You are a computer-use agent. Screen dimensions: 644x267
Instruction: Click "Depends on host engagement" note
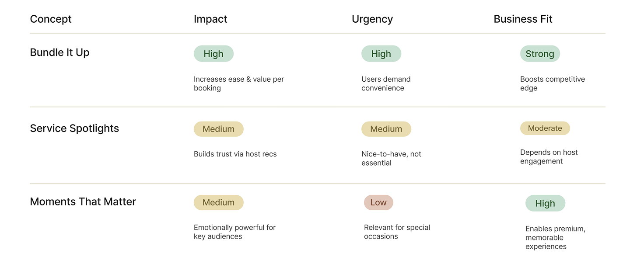pyautogui.click(x=549, y=157)
